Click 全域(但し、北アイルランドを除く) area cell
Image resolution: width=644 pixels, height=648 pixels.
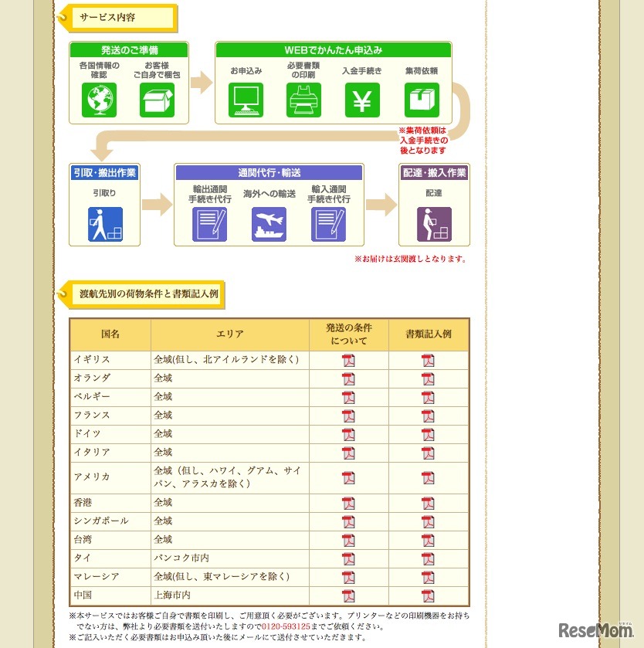tap(230, 360)
